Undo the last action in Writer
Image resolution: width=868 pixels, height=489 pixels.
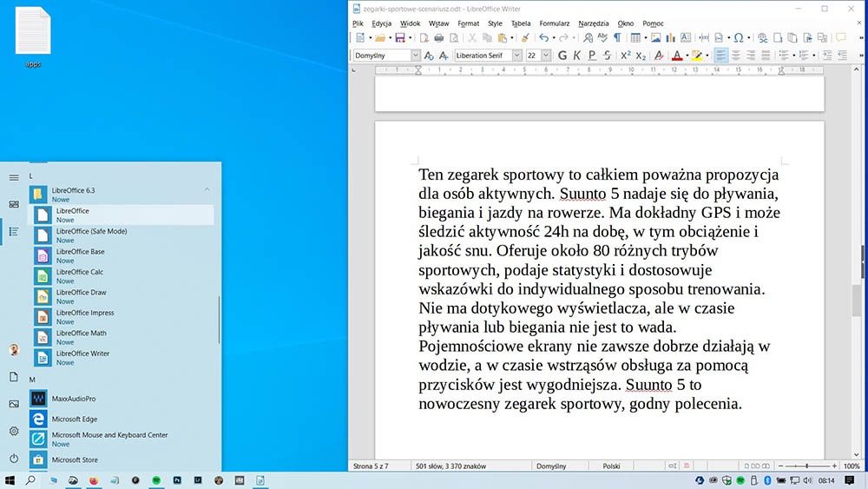coord(544,37)
